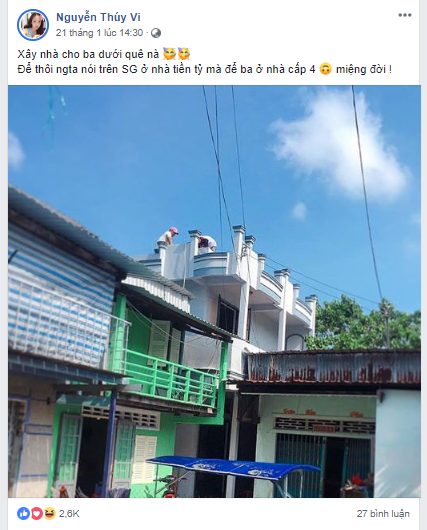The image size is (427, 530).
Task: Click the second party face emoji
Action: coord(184,54)
